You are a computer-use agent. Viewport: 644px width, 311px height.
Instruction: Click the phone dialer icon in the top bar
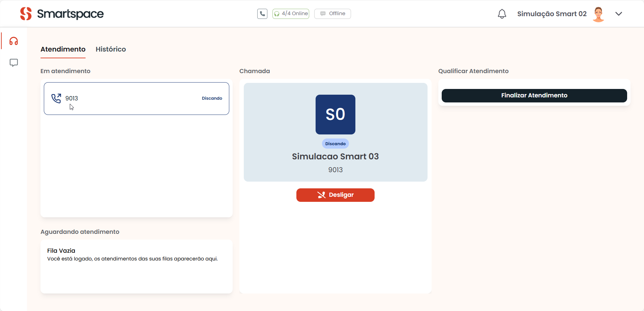pos(262,14)
